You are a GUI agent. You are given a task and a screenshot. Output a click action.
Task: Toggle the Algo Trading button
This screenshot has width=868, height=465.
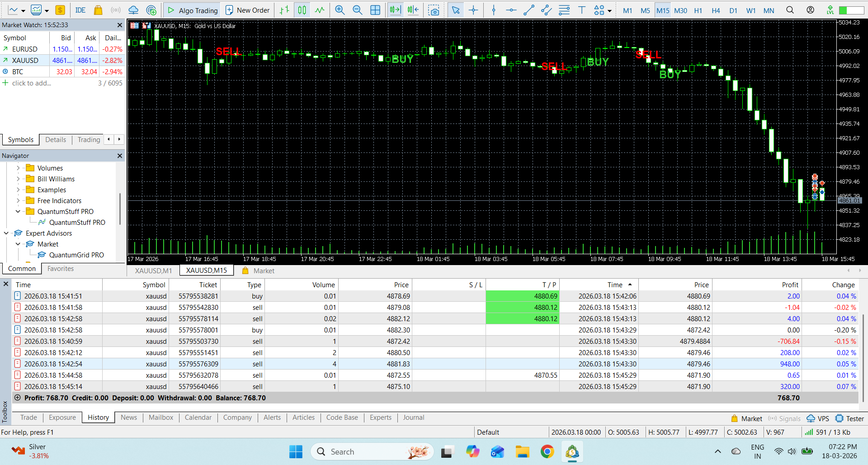(x=193, y=10)
